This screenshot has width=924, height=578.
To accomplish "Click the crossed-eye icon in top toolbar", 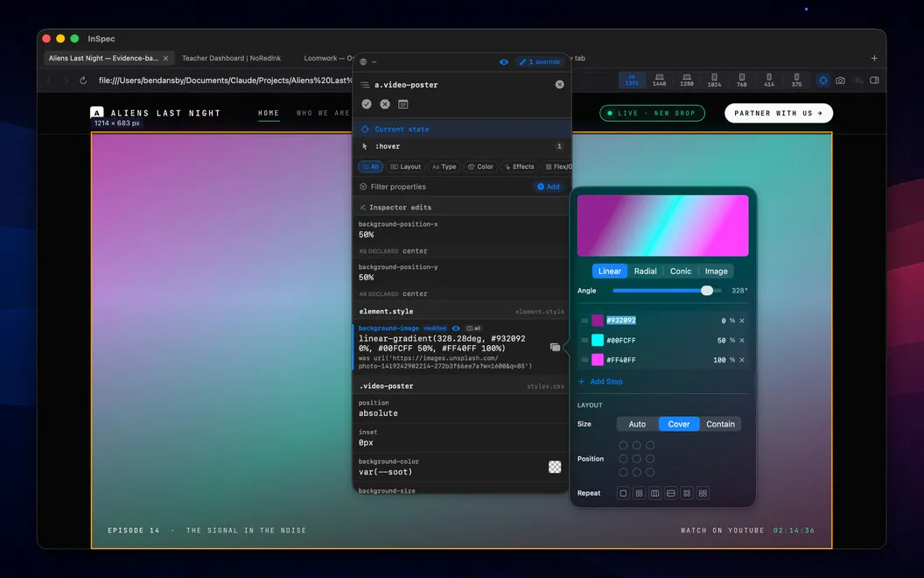I will click(858, 81).
